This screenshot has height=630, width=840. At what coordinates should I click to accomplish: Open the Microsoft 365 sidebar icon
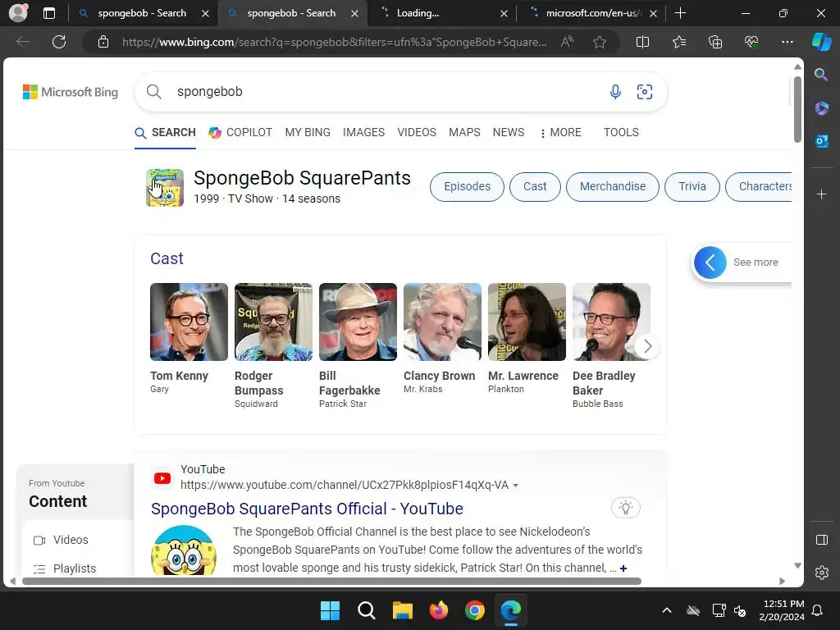(x=821, y=108)
